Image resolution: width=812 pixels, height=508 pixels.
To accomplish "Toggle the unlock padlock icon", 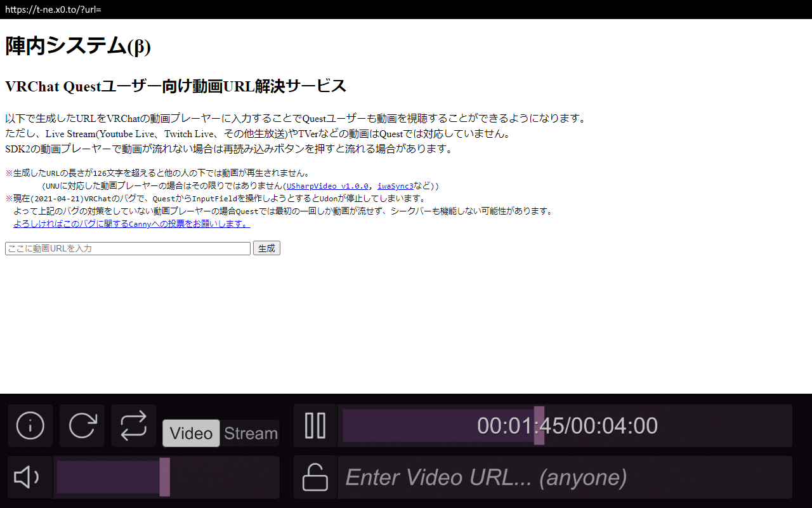I will [x=315, y=477].
